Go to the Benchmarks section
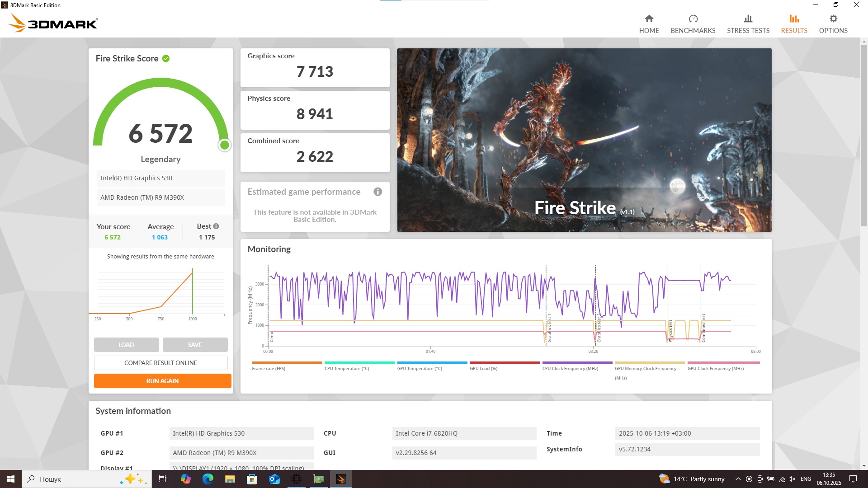Image resolution: width=868 pixels, height=488 pixels. [x=693, y=24]
